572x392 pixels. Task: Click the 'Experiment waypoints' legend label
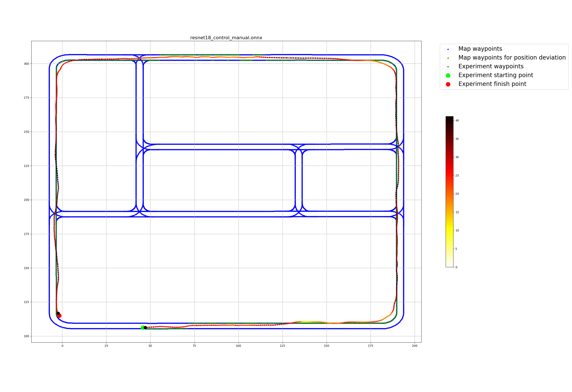click(491, 66)
